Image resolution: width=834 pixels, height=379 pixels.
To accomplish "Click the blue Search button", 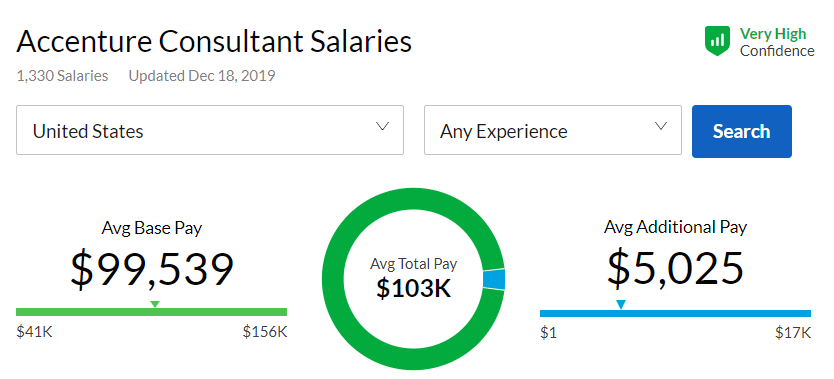I will pyautogui.click(x=741, y=131).
